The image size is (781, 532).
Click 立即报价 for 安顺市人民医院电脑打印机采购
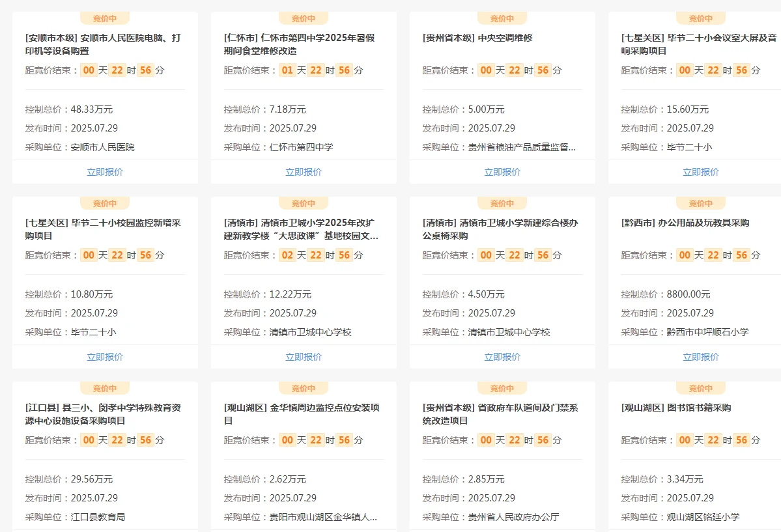pos(104,171)
